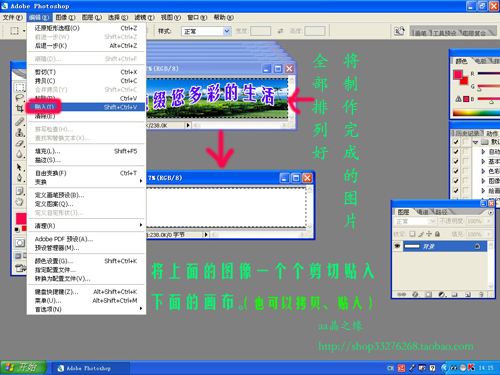The height and width of the screenshot is (375, 500).
Task: Uncheck the first action set checkbox
Action: pyautogui.click(x=456, y=142)
